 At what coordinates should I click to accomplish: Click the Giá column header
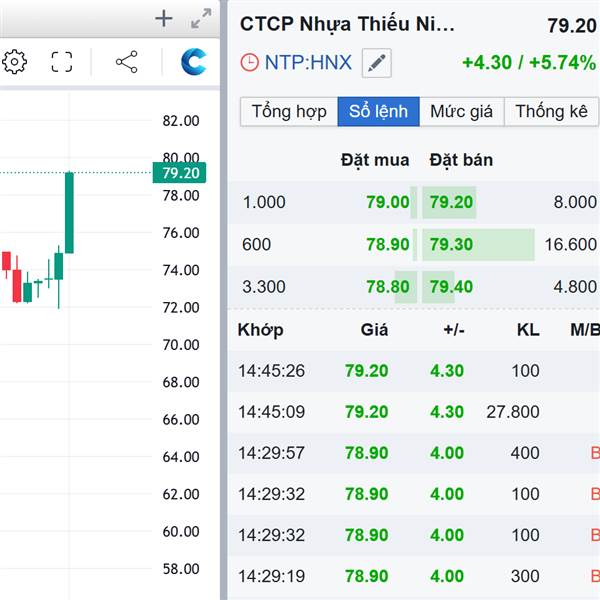click(374, 330)
